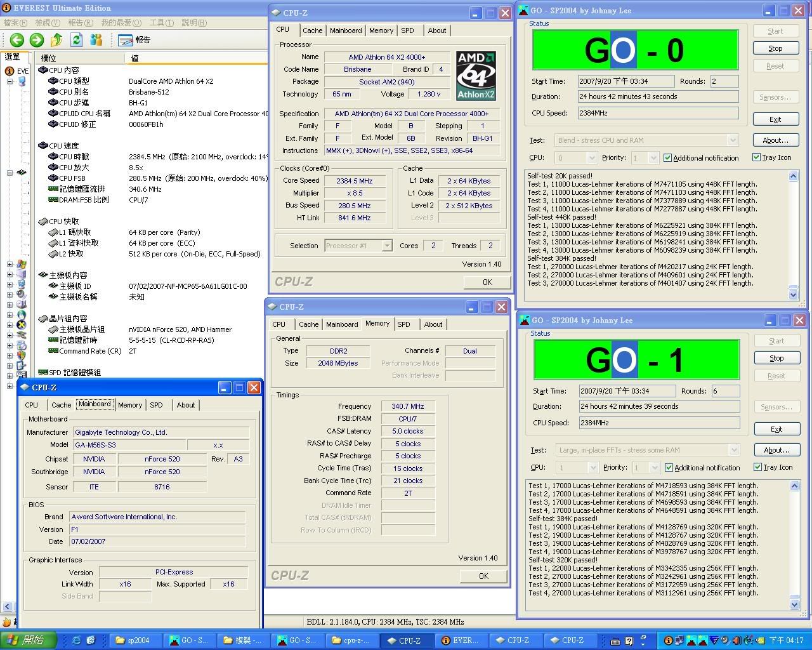The width and height of the screenshot is (812, 650).
Task: Click the Duration field in GO - 1 window
Action: click(659, 407)
